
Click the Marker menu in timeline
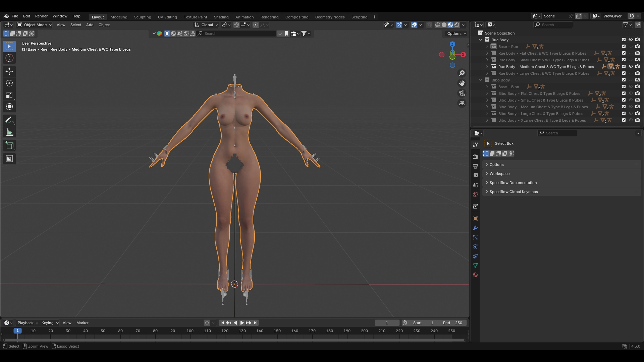tap(83, 323)
